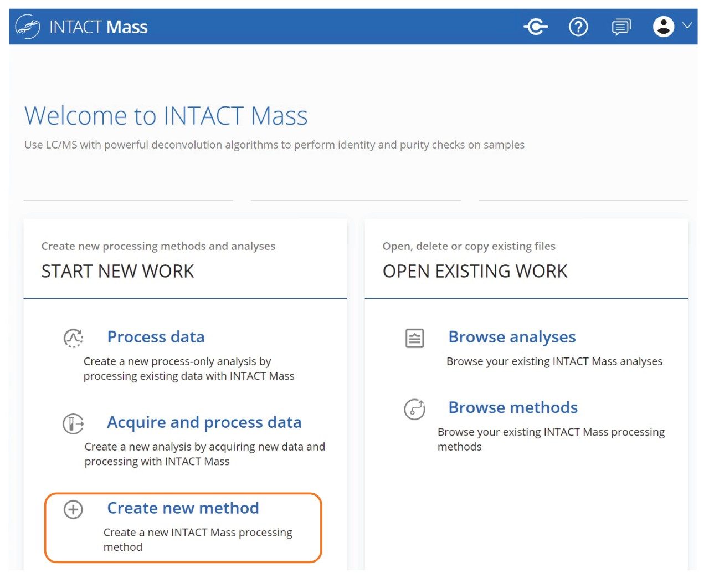Open the feedback chat icon

(x=621, y=27)
